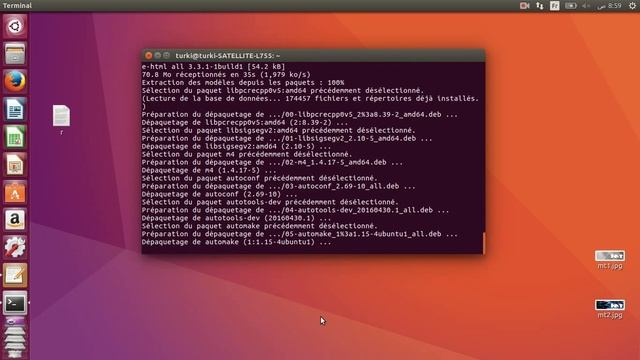This screenshot has height=360, width=640.
Task: Click line 'Dépaquetage de libsigsegv2:amd64 (2.10-5)'
Action: coord(236,146)
